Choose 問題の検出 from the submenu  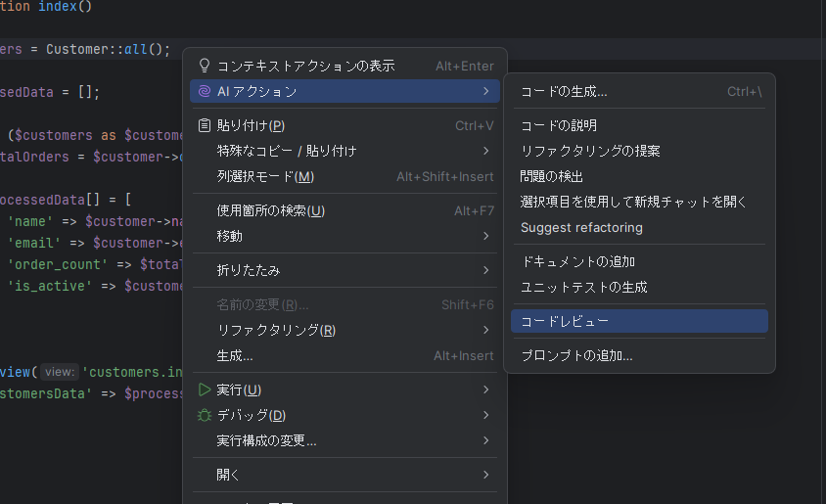[552, 176]
